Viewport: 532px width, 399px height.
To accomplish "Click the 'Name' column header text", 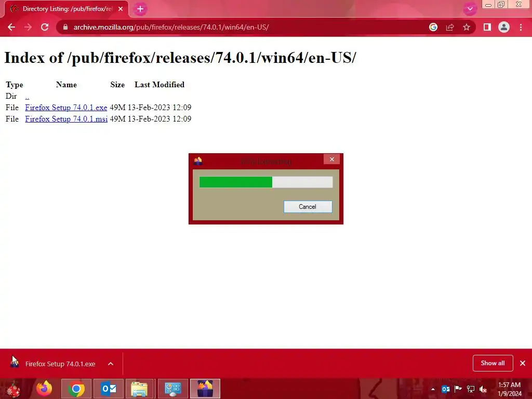I will pyautogui.click(x=66, y=85).
